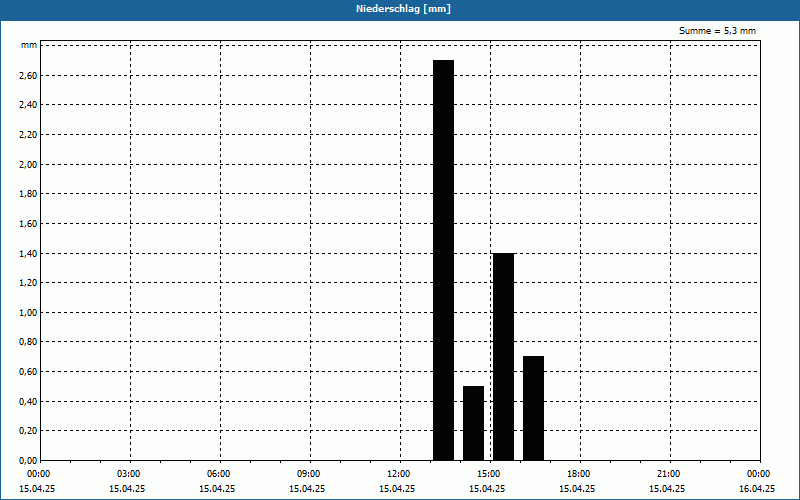Click the 2,60 y-axis label
This screenshot has height=500, width=800.
click(x=28, y=76)
